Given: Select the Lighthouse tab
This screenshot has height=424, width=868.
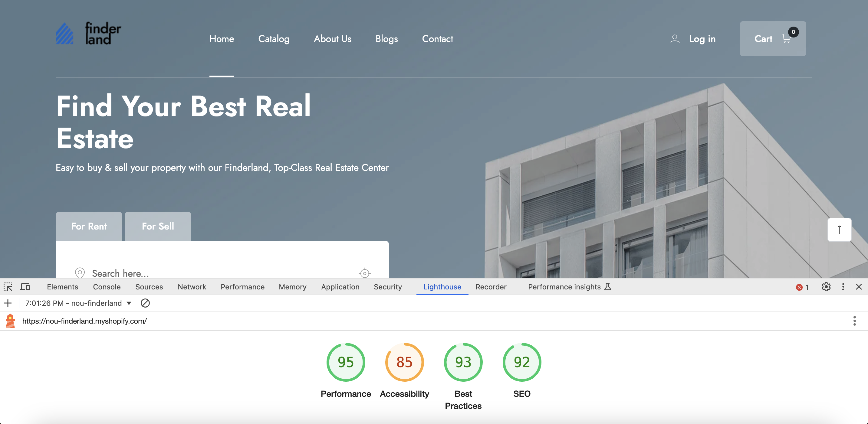Looking at the screenshot, I should pyautogui.click(x=442, y=287).
